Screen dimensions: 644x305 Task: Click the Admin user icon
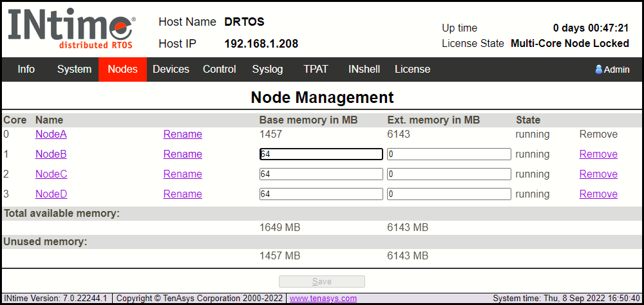tap(598, 69)
